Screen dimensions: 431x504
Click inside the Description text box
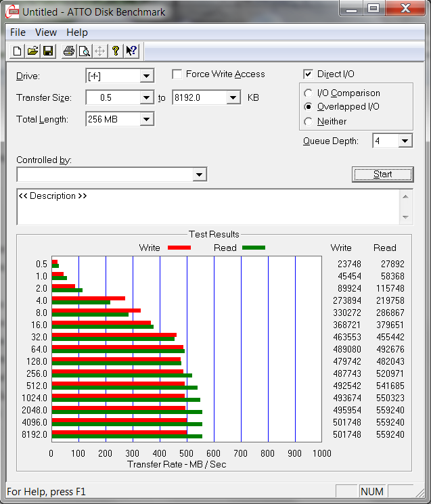pyautogui.click(x=203, y=207)
